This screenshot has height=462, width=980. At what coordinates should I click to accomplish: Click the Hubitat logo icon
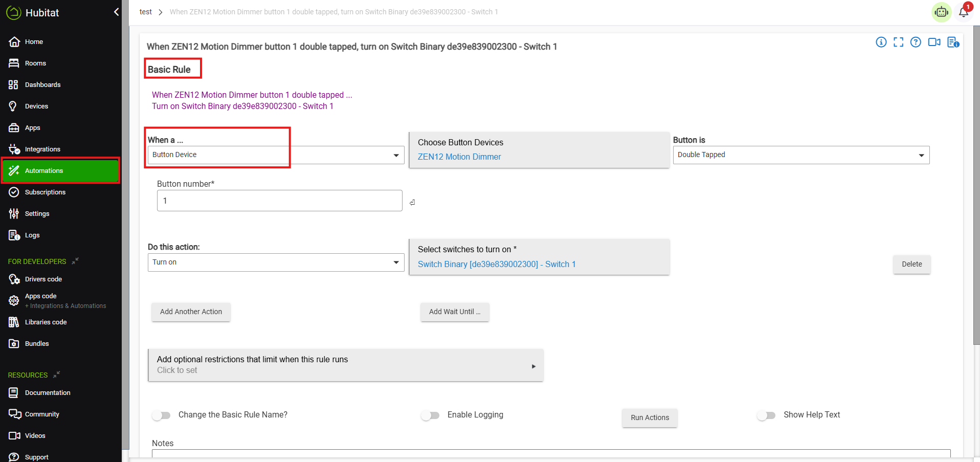point(14,13)
